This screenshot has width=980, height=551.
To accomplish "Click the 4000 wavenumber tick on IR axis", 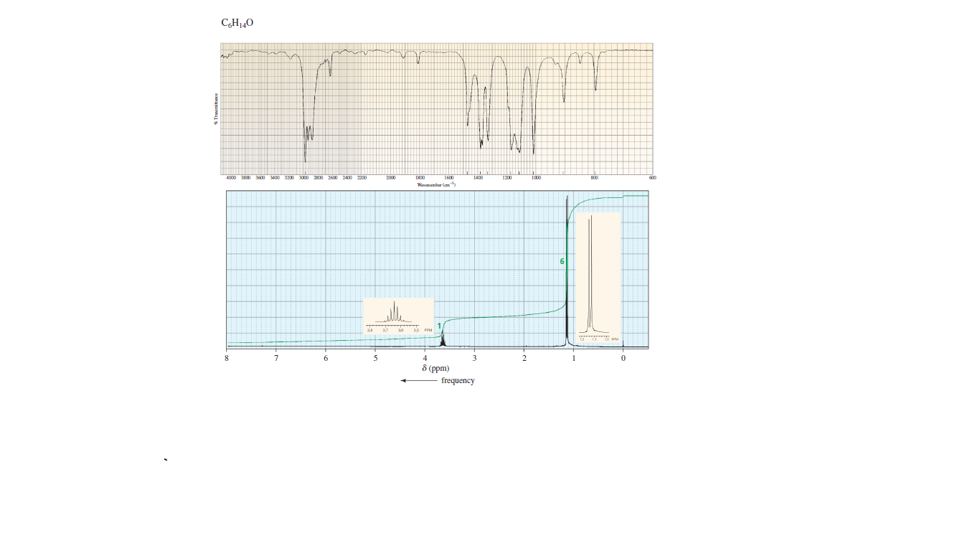I will (230, 177).
